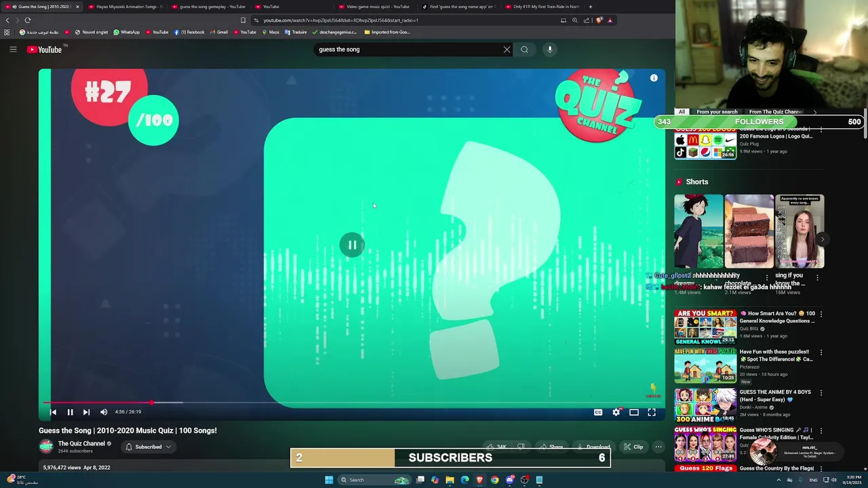Select the 'All' filter chip

point(682,112)
